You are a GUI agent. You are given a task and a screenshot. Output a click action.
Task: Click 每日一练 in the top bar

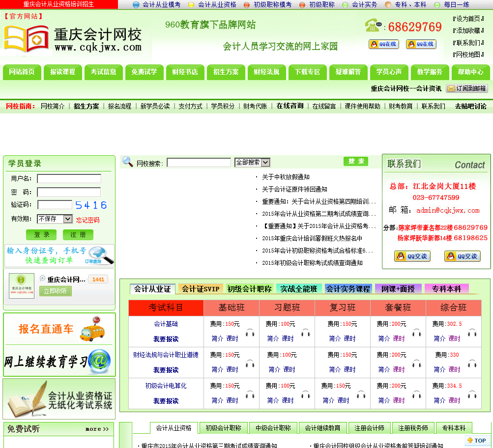pos(456,5)
